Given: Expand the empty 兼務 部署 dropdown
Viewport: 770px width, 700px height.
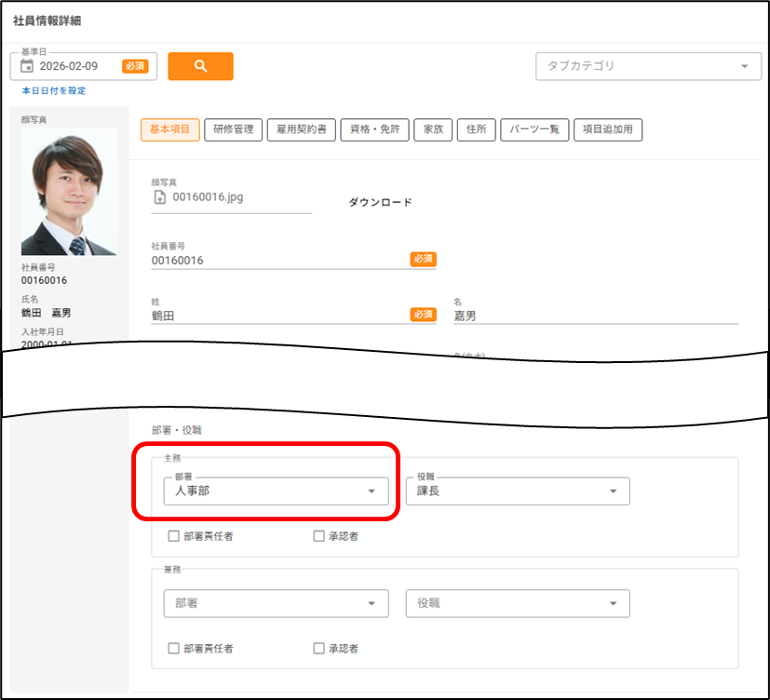Looking at the screenshot, I should click(x=275, y=603).
